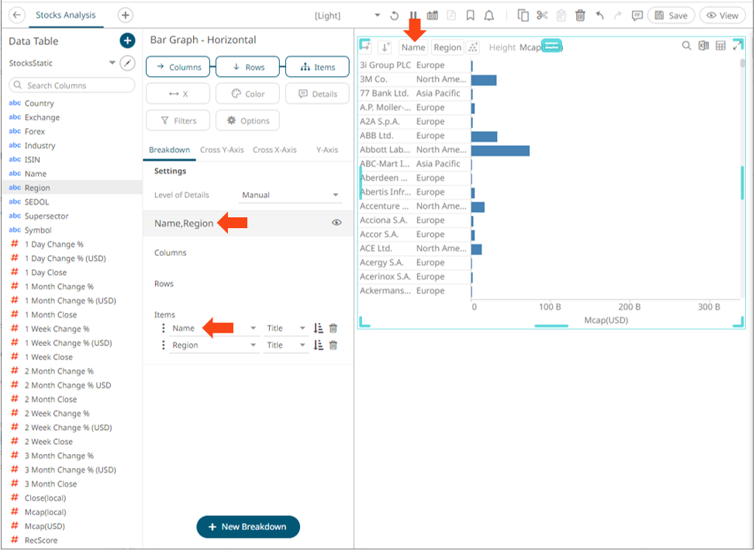Click the search magnifier icon on chart
756x551 pixels.
coord(686,47)
